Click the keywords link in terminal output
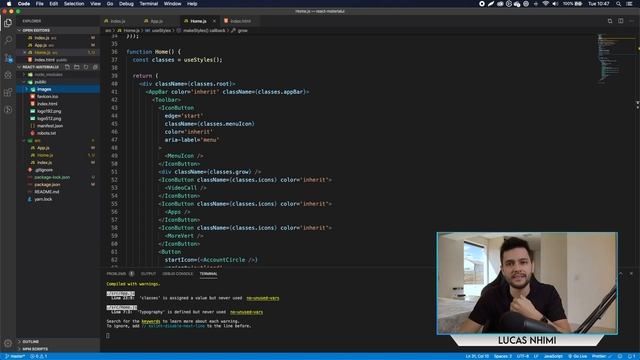 [x=151, y=321]
